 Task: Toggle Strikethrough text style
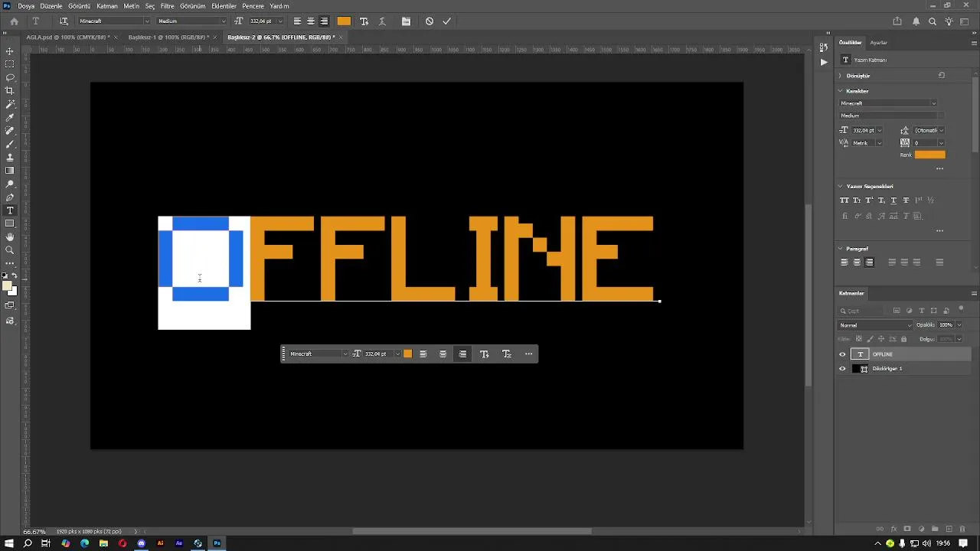pos(906,201)
